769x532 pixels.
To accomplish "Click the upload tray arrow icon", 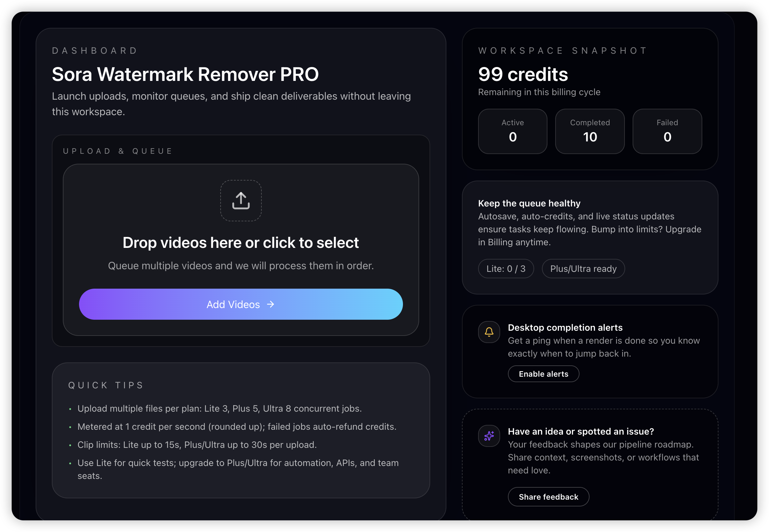I will (x=241, y=201).
